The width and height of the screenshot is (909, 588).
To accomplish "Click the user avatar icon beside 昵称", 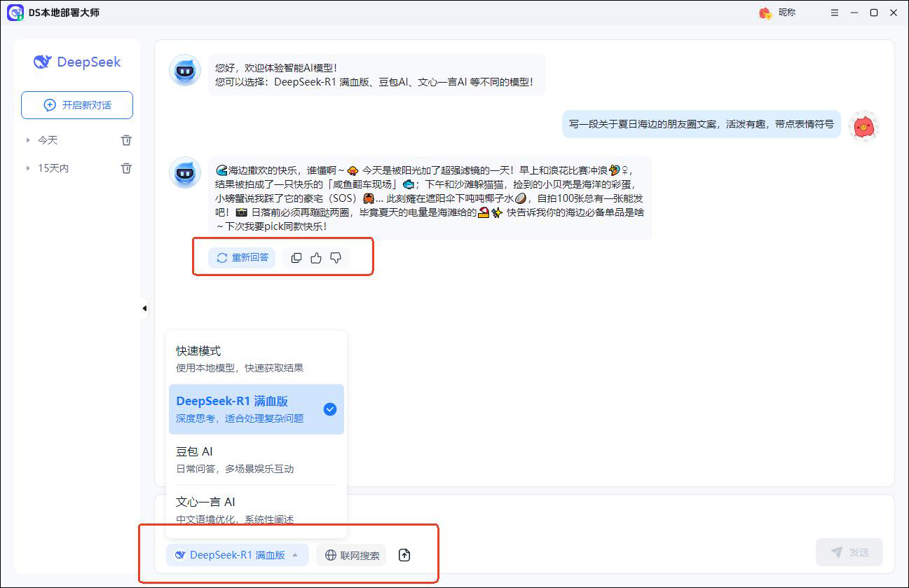I will click(765, 13).
